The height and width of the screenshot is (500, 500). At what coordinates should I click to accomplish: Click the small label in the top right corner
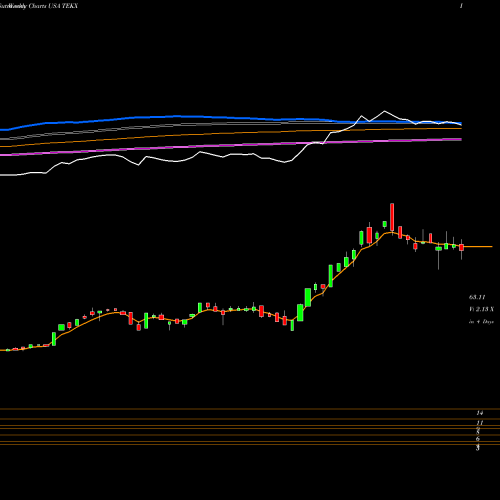pos(461,6)
